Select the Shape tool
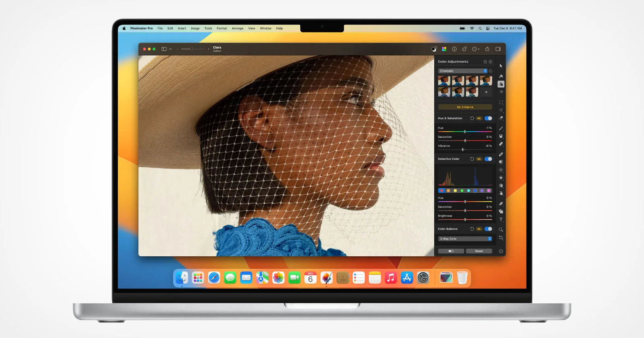644x338 pixels. [x=501, y=211]
